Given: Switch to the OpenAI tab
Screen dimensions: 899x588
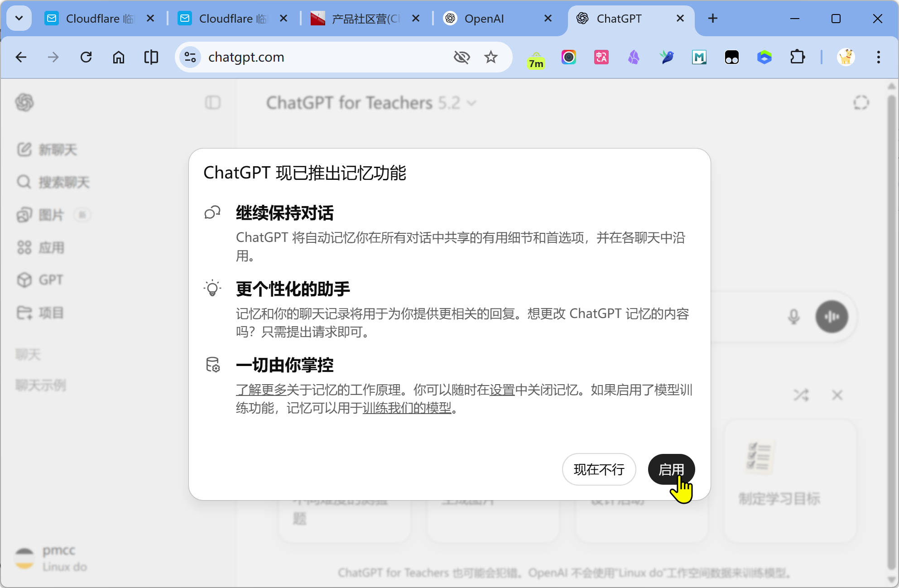Looking at the screenshot, I should pos(485,19).
